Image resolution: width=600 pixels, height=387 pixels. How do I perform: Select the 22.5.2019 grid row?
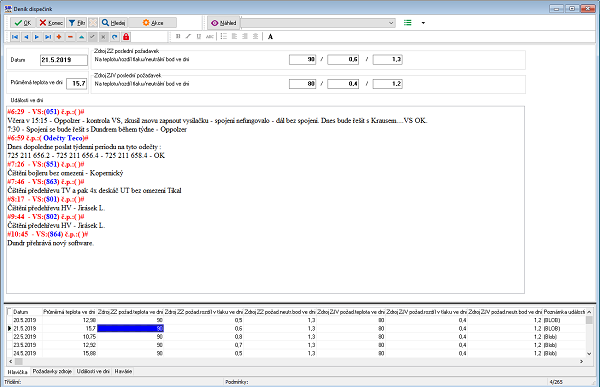[x=297, y=337]
